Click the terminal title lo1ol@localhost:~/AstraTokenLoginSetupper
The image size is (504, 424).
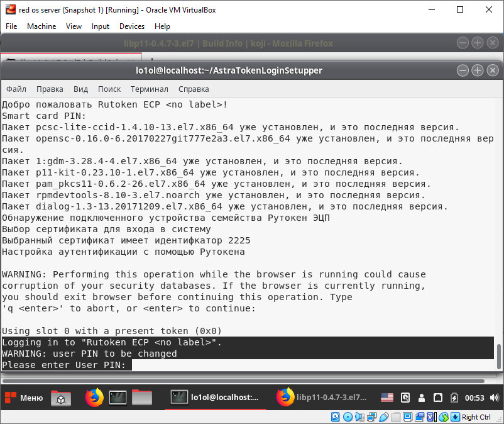pos(229,70)
